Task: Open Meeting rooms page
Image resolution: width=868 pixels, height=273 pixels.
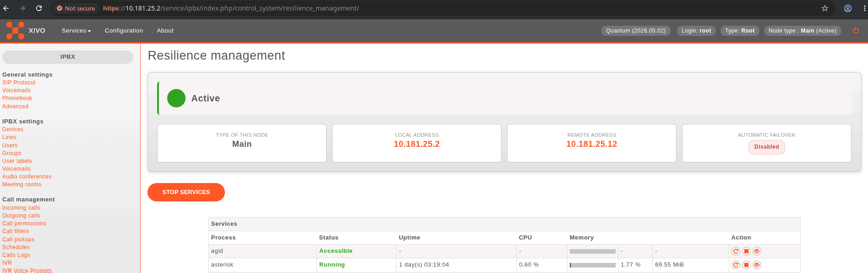Action: 22,184
